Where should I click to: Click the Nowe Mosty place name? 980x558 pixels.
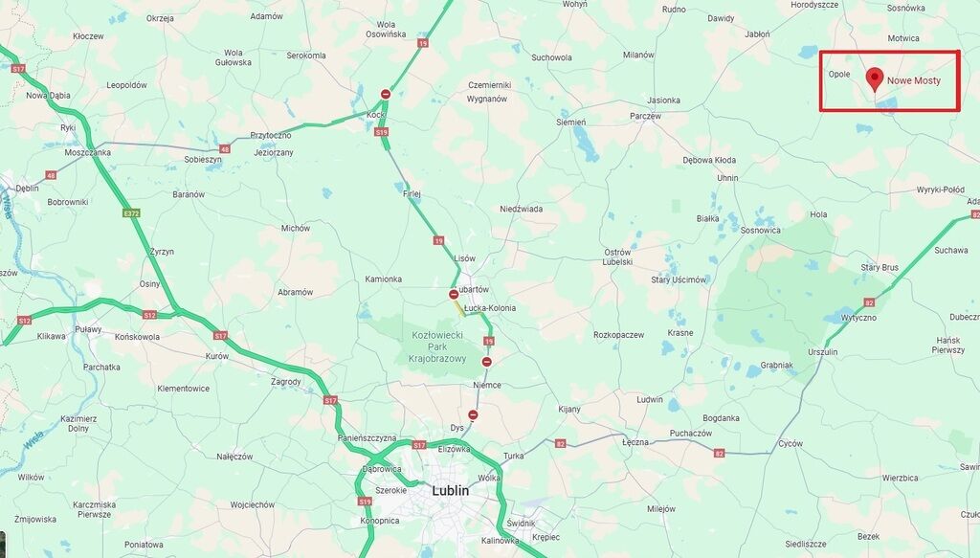pyautogui.click(x=914, y=80)
